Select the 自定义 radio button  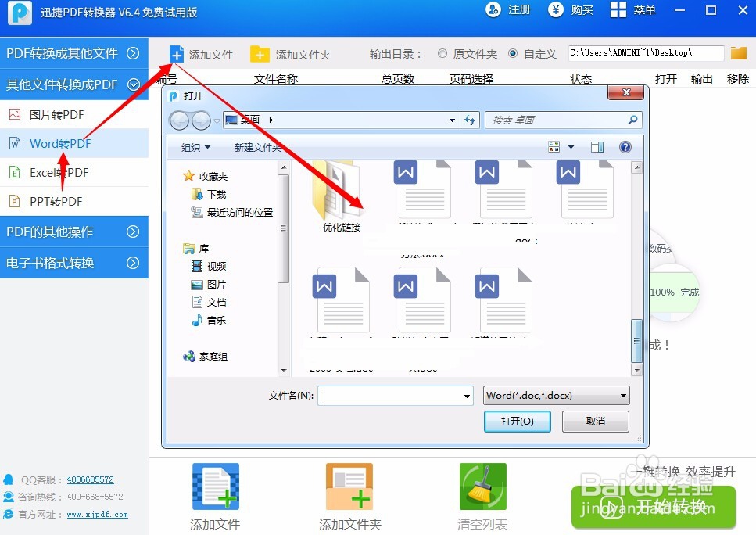[513, 53]
